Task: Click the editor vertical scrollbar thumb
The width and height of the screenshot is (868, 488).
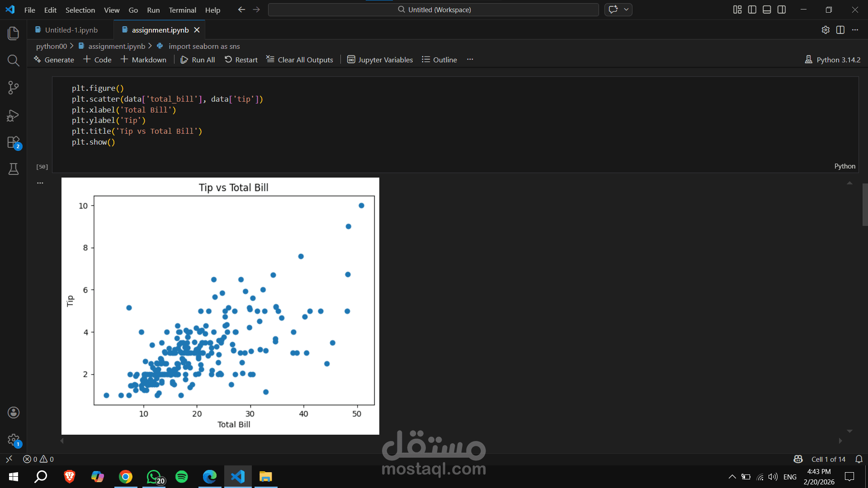Action: pos(865,204)
